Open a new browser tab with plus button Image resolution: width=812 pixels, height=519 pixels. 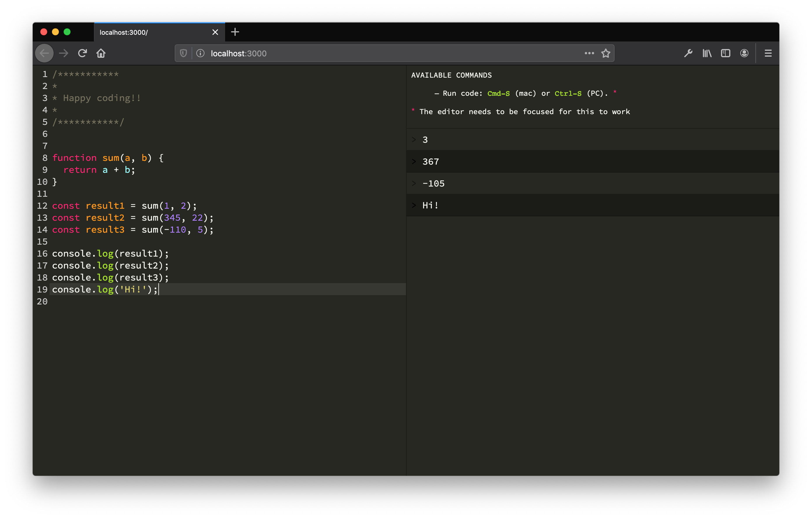pyautogui.click(x=235, y=32)
